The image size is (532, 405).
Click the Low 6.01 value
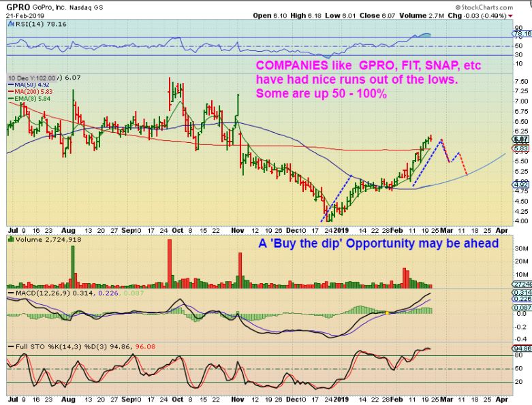pos(341,16)
